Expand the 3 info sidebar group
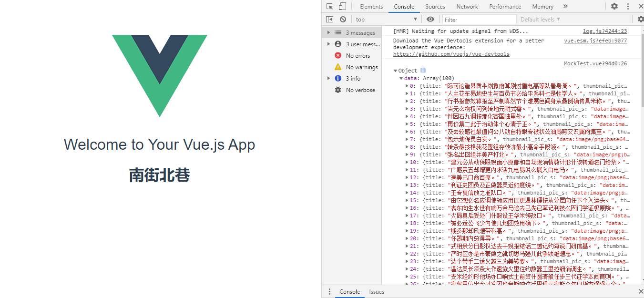644x298 pixels. 328,79
